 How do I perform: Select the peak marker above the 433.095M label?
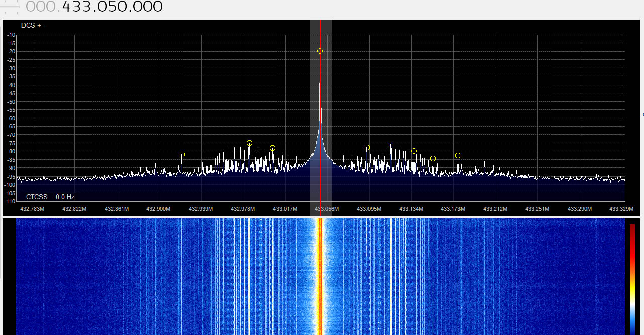366,148
